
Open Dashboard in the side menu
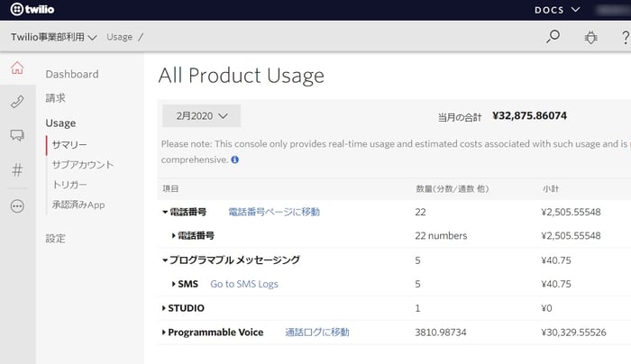click(72, 74)
